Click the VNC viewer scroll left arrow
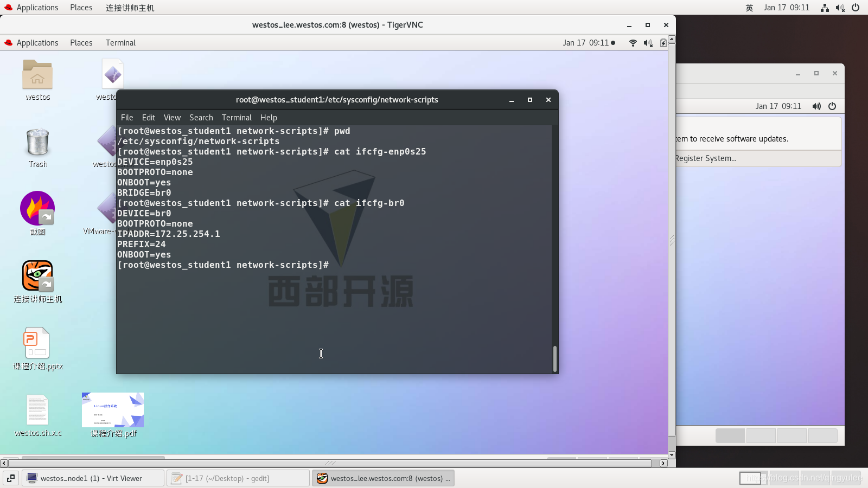The image size is (868, 488). pyautogui.click(x=4, y=463)
